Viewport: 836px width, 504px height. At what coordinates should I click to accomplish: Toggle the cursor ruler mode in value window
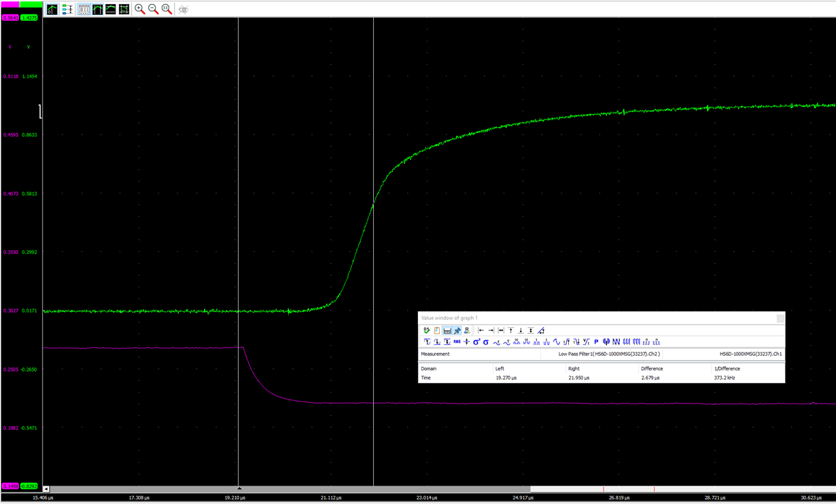tap(447, 331)
